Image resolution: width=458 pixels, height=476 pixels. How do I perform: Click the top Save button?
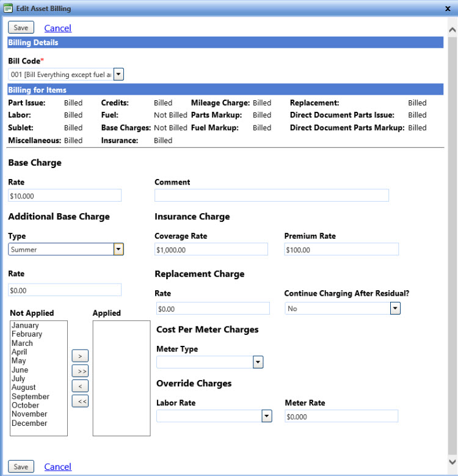pyautogui.click(x=21, y=27)
